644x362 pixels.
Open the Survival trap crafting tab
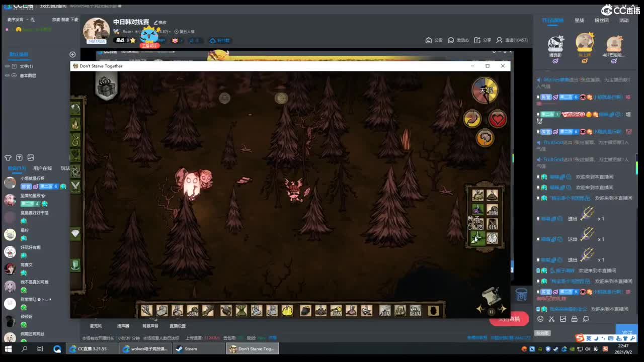(x=75, y=139)
